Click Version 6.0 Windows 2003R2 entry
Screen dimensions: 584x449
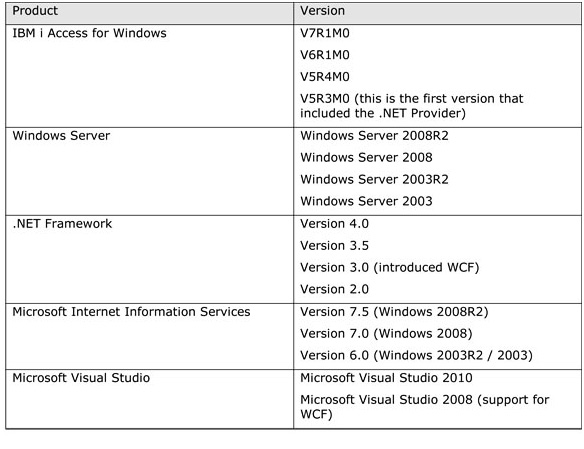[416, 356]
